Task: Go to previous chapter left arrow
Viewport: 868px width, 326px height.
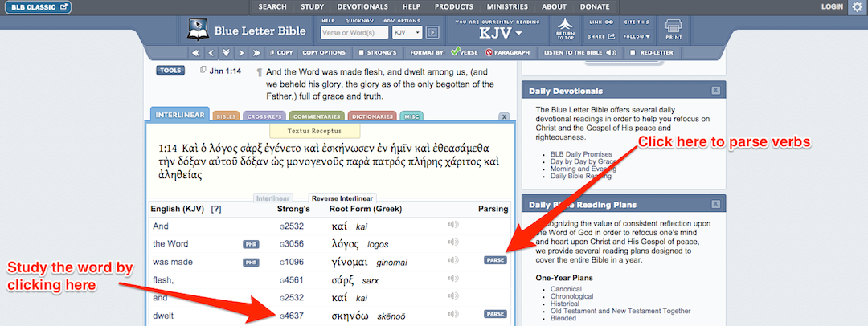Action: coord(211,52)
